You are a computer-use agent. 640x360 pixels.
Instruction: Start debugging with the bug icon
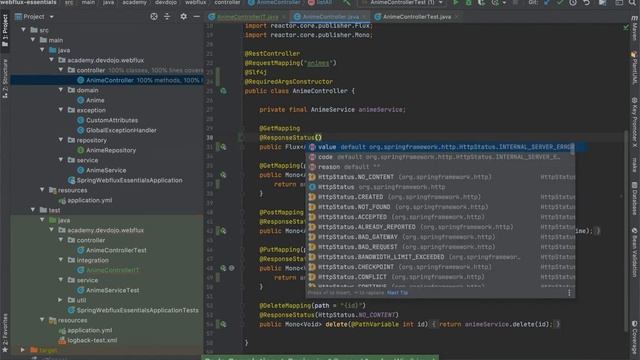click(469, 2)
